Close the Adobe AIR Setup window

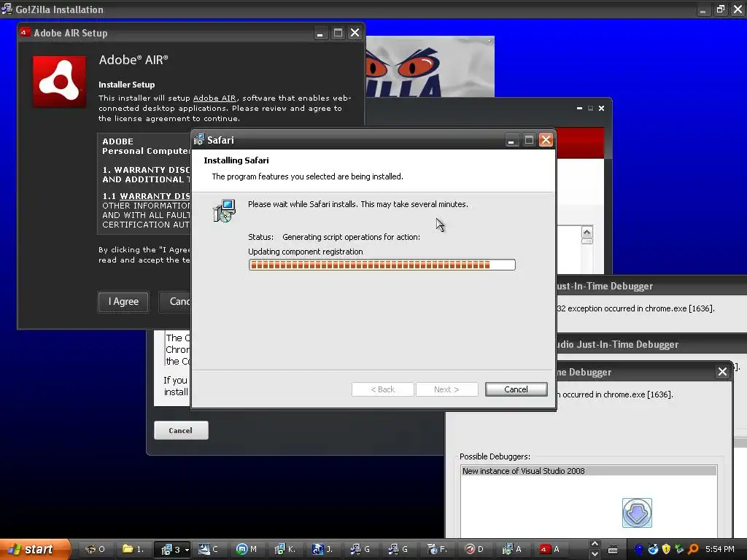[x=355, y=32]
